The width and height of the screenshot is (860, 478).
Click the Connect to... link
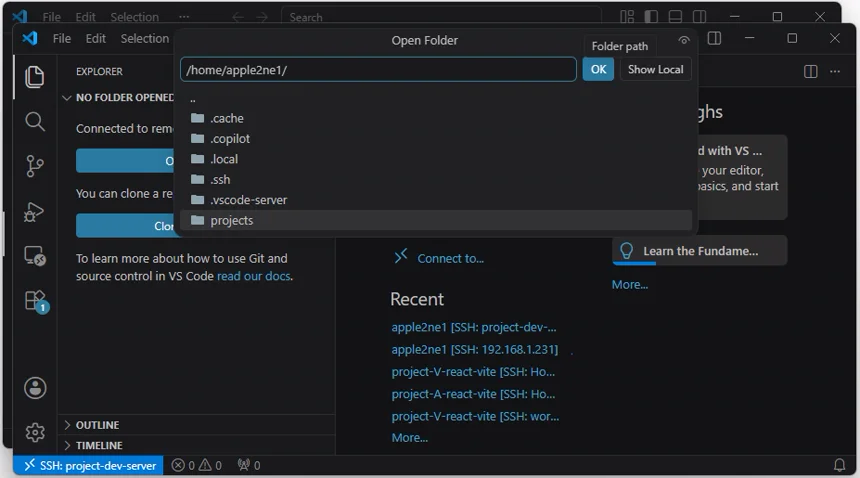point(439,258)
